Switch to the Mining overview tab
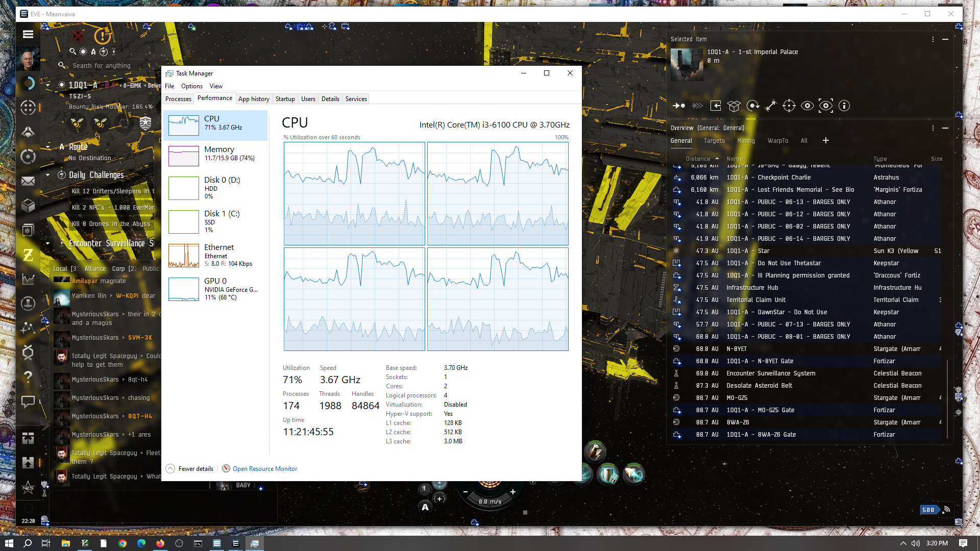 coord(746,141)
